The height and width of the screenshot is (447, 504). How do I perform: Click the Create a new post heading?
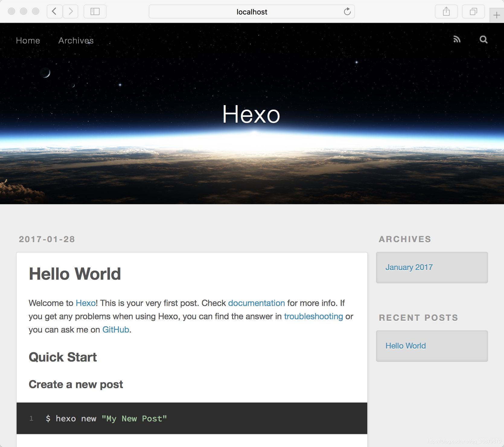tap(76, 384)
